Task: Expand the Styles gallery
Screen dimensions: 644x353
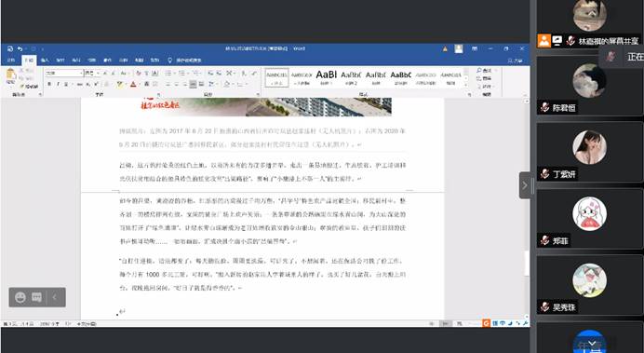Action: click(x=465, y=85)
